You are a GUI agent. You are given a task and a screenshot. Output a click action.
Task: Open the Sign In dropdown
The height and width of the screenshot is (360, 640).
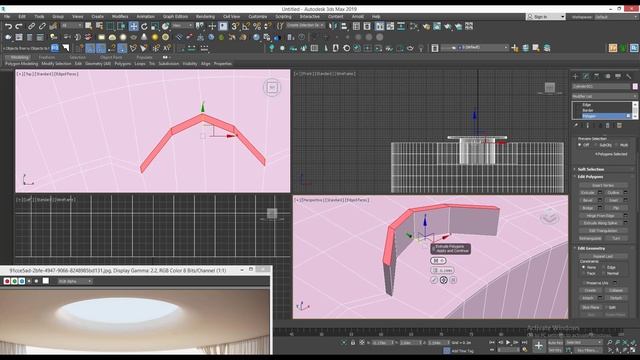[546, 17]
